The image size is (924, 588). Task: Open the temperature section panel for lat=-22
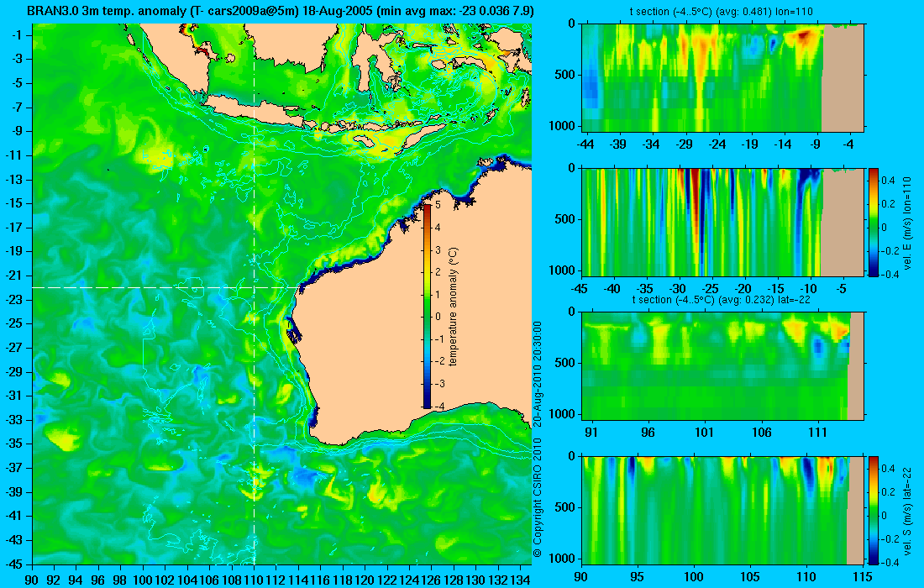pos(722,366)
